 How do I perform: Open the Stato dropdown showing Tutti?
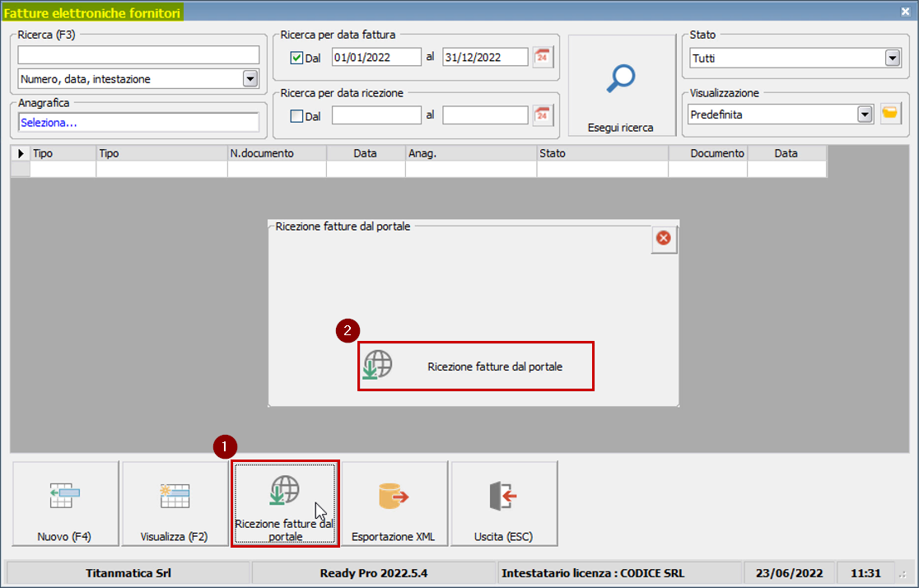pyautogui.click(x=892, y=58)
